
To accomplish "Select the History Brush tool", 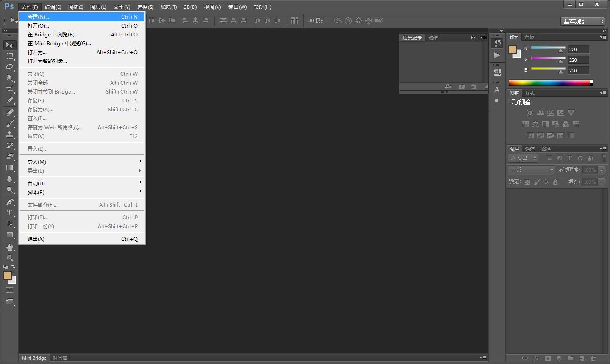I will tap(10, 146).
